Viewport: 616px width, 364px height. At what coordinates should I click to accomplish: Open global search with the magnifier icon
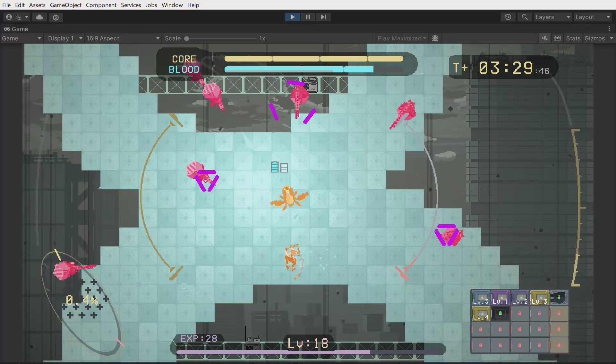525,17
